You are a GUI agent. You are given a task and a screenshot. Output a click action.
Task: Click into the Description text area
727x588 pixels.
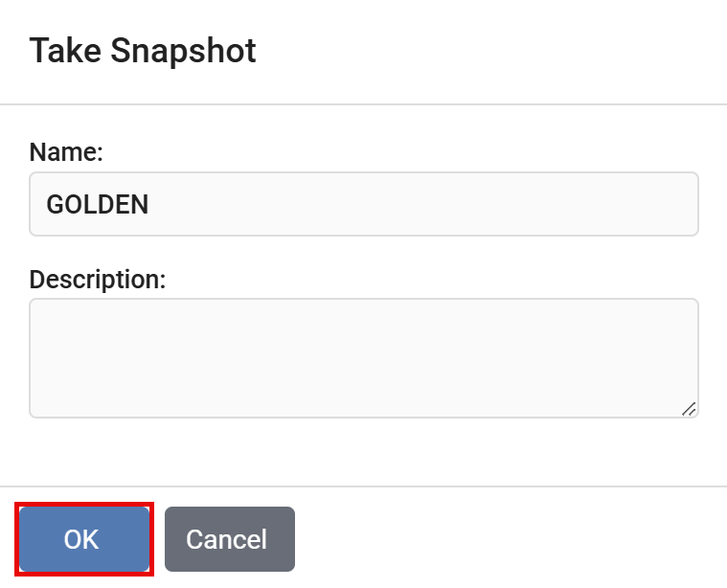point(364,358)
